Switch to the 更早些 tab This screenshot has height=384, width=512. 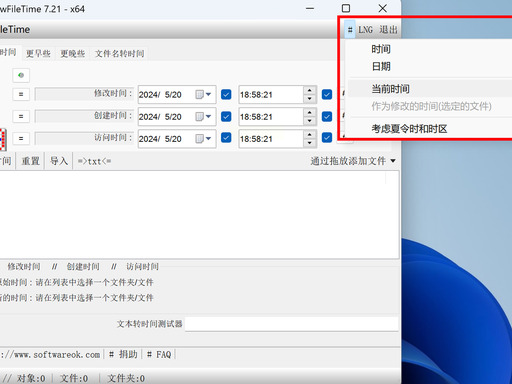point(38,53)
